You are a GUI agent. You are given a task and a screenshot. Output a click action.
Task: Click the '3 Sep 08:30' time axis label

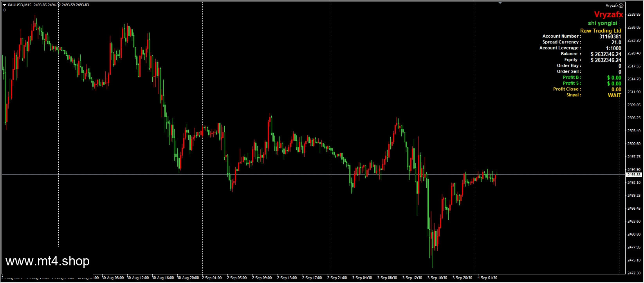[387, 278]
